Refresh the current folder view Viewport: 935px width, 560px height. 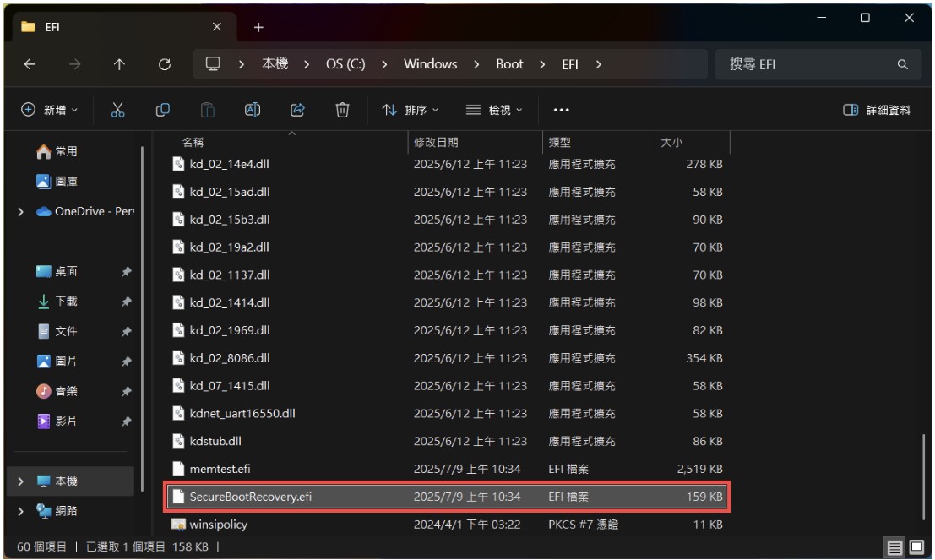tap(166, 64)
